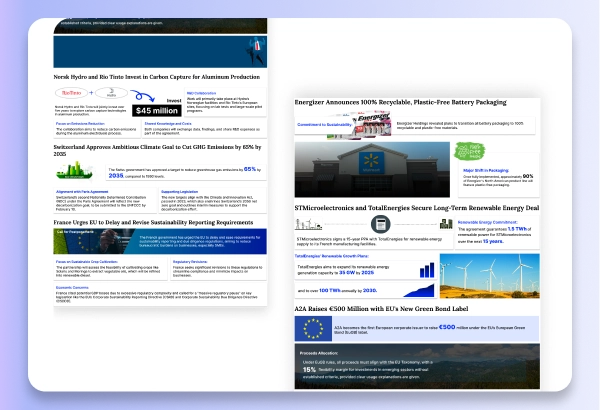Viewport: 600px width, 410px height.
Task: Click the $45 million investment label
Action: 155,109
